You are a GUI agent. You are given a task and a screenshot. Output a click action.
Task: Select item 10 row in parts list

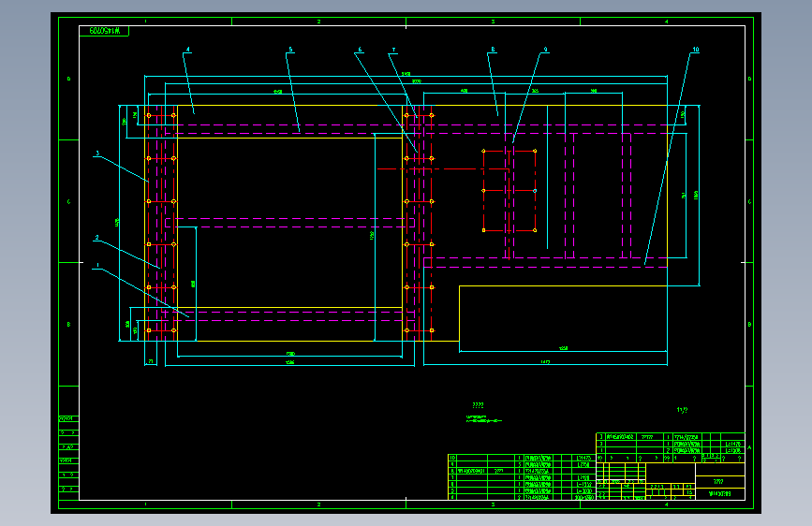point(522,458)
